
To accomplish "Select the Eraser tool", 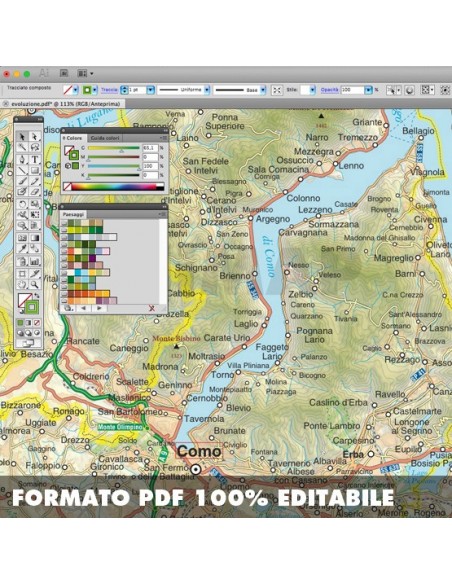I will pos(34,192).
